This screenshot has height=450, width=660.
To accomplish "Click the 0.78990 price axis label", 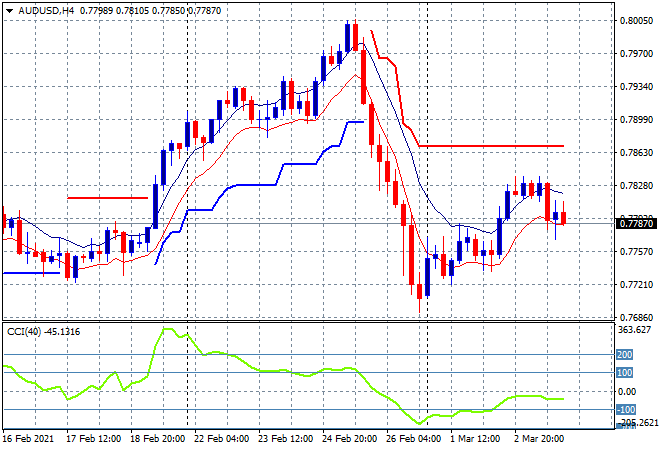I will (636, 120).
